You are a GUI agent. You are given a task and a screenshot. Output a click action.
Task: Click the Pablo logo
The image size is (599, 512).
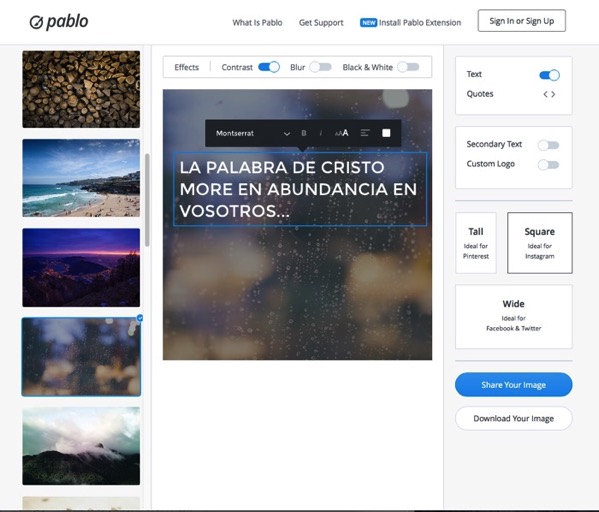(59, 22)
